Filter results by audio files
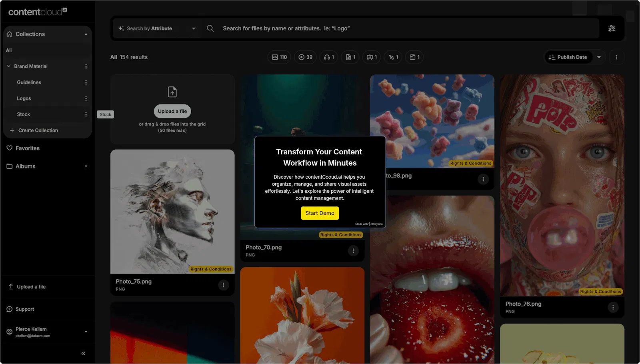This screenshot has width=640, height=364. 329,57
